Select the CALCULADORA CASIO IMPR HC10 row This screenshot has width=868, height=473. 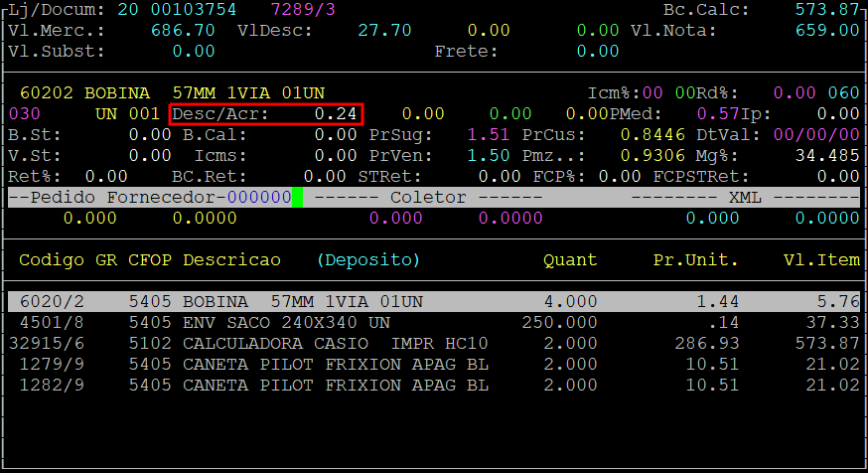click(433, 343)
